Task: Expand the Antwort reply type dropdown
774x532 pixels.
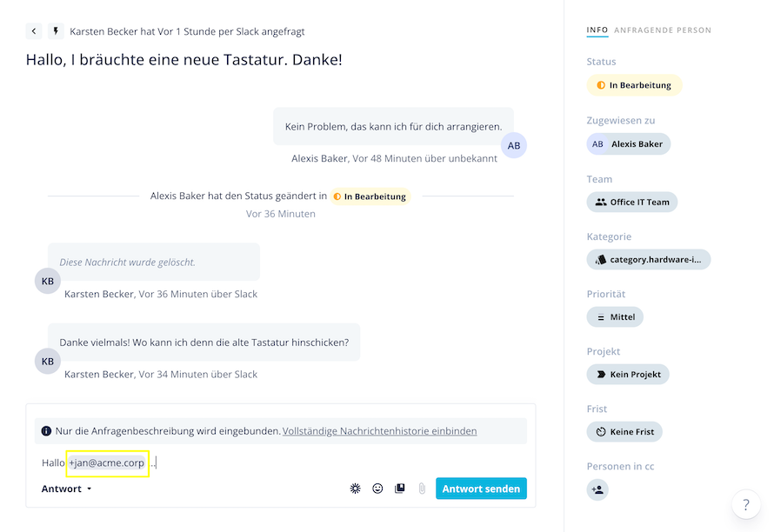Action: pos(67,489)
